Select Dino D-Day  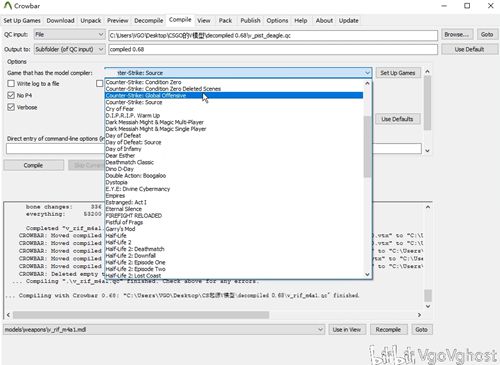pos(234,169)
